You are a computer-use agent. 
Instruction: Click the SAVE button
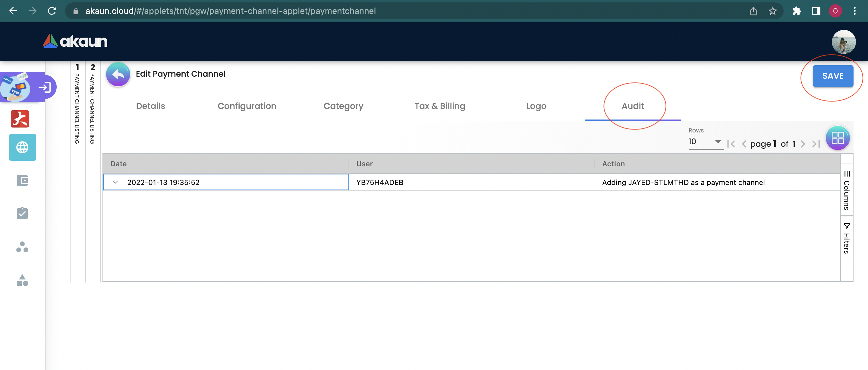833,76
